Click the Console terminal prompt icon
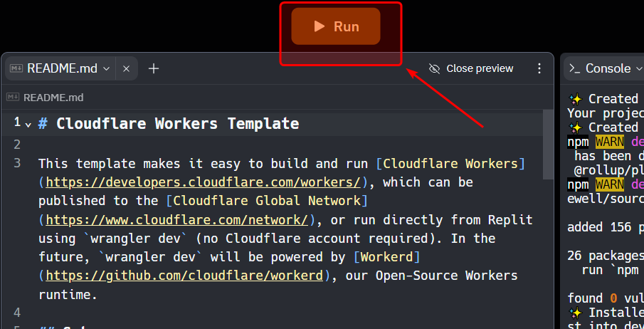The width and height of the screenshot is (644, 329). [575, 69]
